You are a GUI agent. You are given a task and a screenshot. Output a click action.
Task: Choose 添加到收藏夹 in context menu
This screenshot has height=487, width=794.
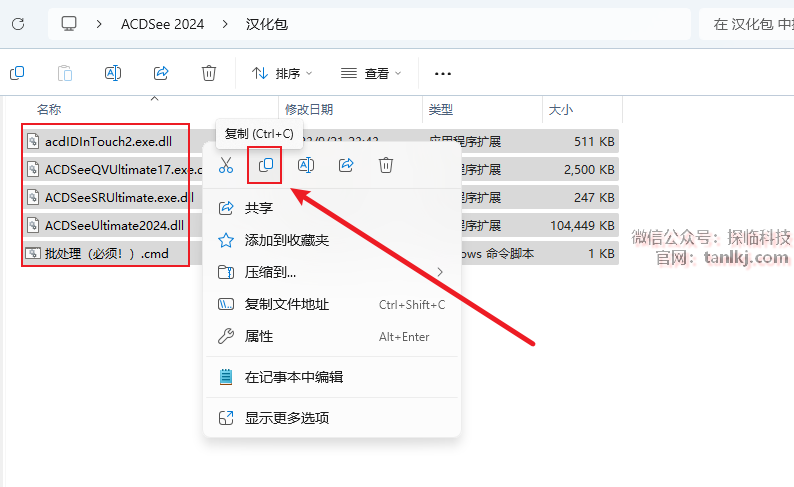coord(332,240)
